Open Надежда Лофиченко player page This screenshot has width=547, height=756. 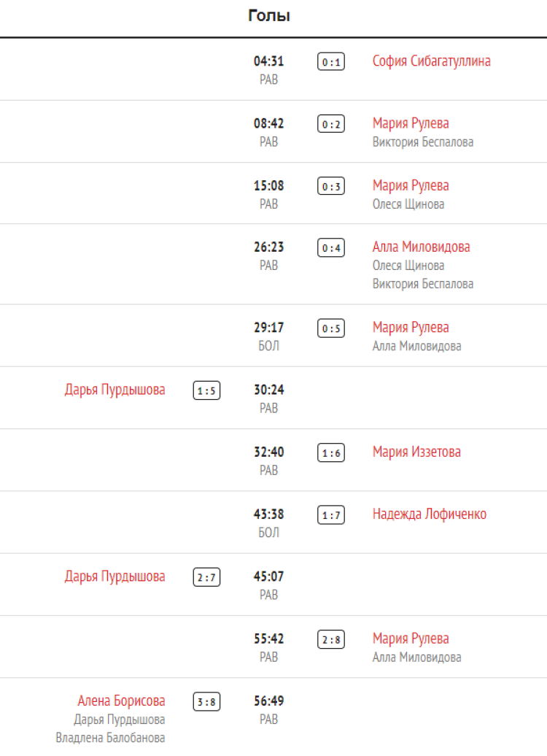(429, 514)
